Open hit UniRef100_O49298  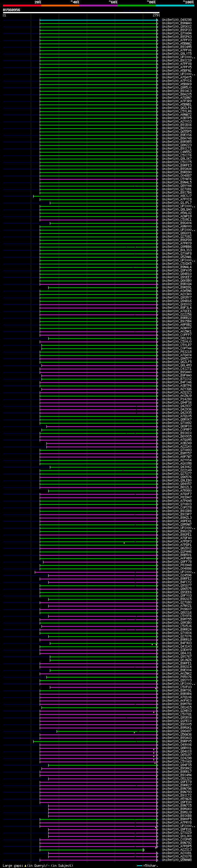(x=176, y=20)
